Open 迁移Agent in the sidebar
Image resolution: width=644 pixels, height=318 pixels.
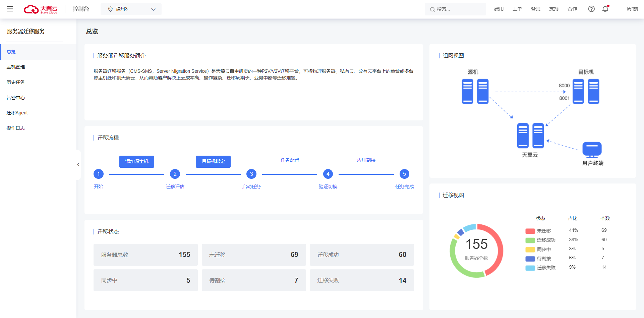39,113
